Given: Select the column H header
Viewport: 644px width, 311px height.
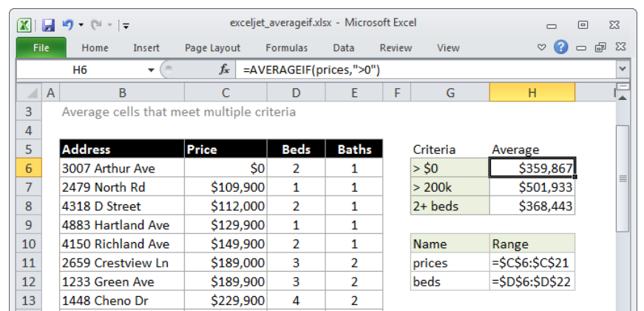Looking at the screenshot, I should [532, 93].
